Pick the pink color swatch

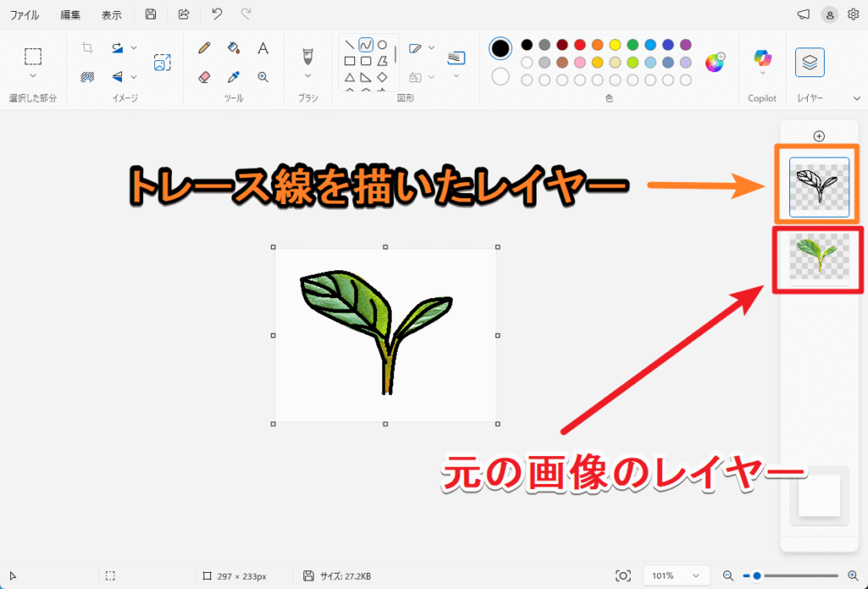click(x=580, y=63)
